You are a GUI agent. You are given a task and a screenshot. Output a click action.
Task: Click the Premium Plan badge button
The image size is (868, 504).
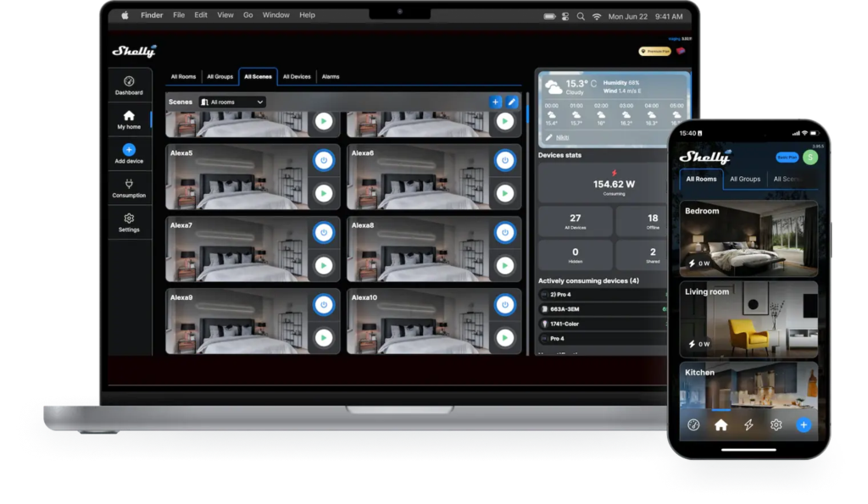pos(654,51)
